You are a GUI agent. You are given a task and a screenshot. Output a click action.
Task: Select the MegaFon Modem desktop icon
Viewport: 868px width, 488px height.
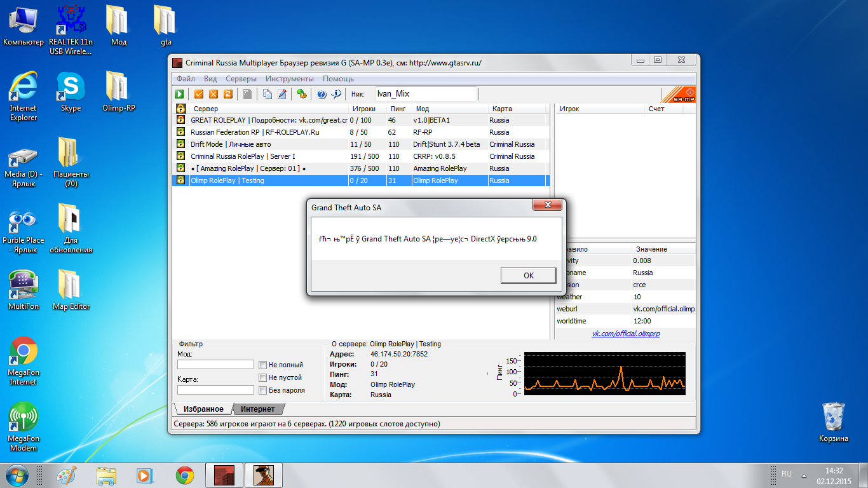tap(24, 426)
